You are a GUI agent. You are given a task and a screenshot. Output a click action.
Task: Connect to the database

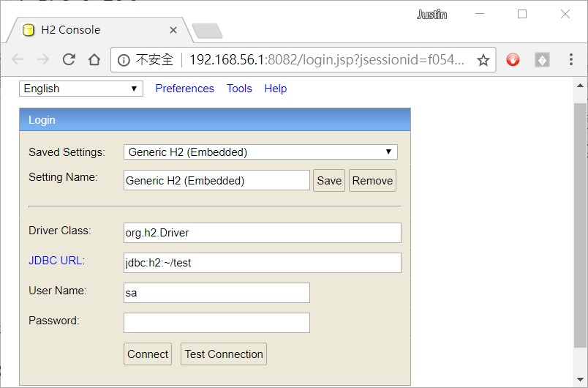pos(148,354)
